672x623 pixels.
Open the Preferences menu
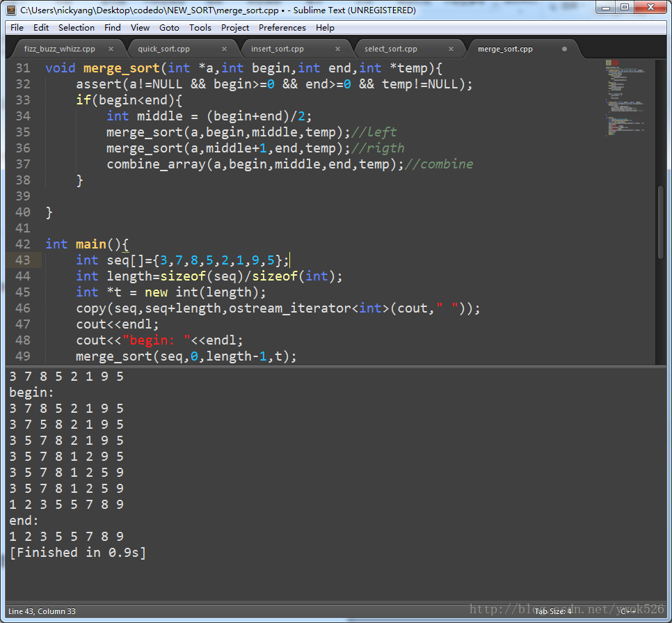(282, 27)
